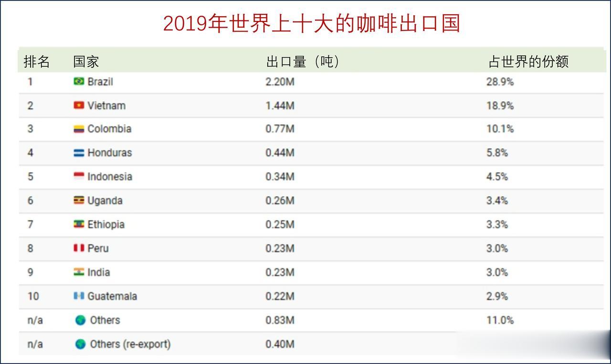Click the Brazil flag icon
The image size is (611, 364).
[79, 82]
